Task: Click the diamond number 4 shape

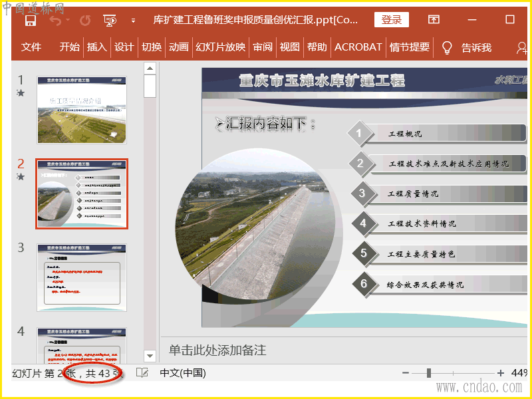Action: coord(363,223)
